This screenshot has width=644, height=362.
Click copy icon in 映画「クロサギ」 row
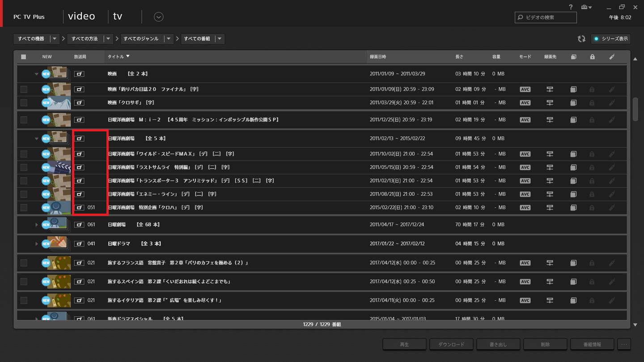click(x=573, y=103)
